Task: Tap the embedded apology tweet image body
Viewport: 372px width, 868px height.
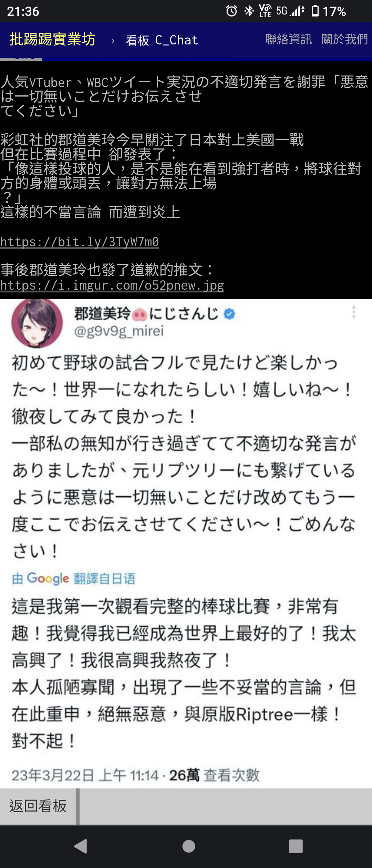Action: click(186, 544)
